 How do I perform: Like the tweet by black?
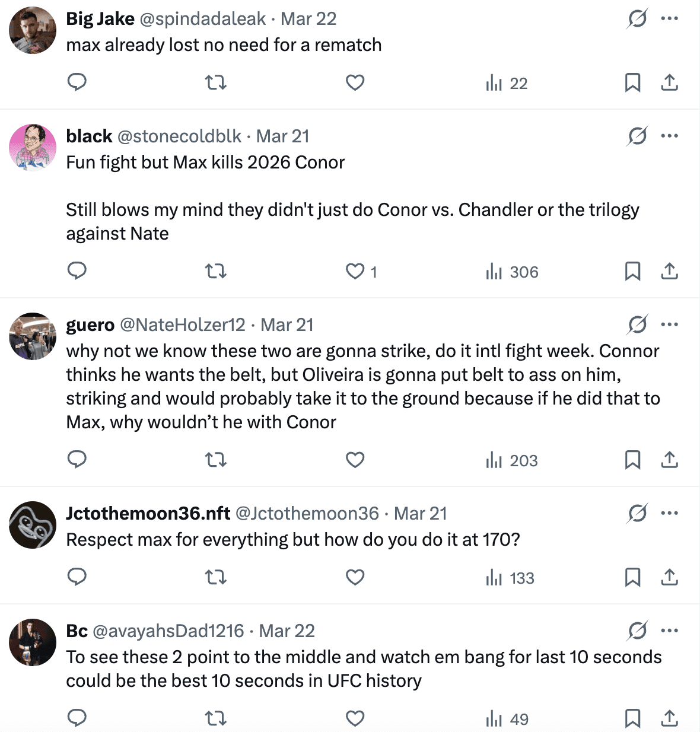click(x=355, y=271)
